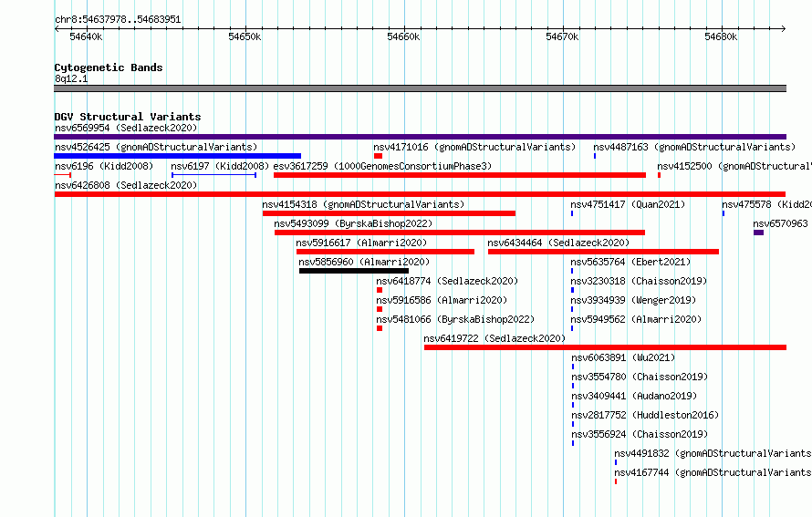Click the 54670k ruler tick label
Image resolution: width=812 pixels, height=517 pixels.
[562, 36]
